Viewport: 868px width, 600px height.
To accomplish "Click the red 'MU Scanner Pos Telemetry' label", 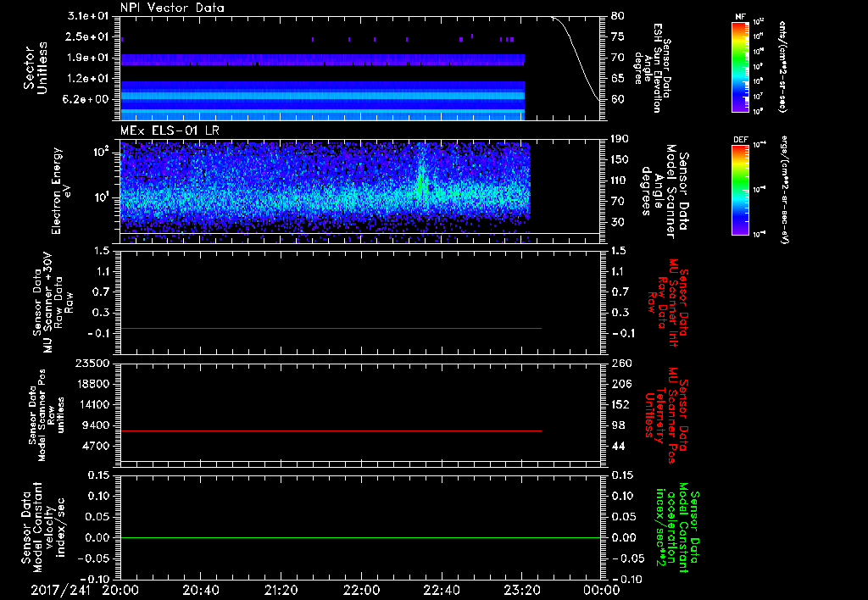I will pos(666,415).
